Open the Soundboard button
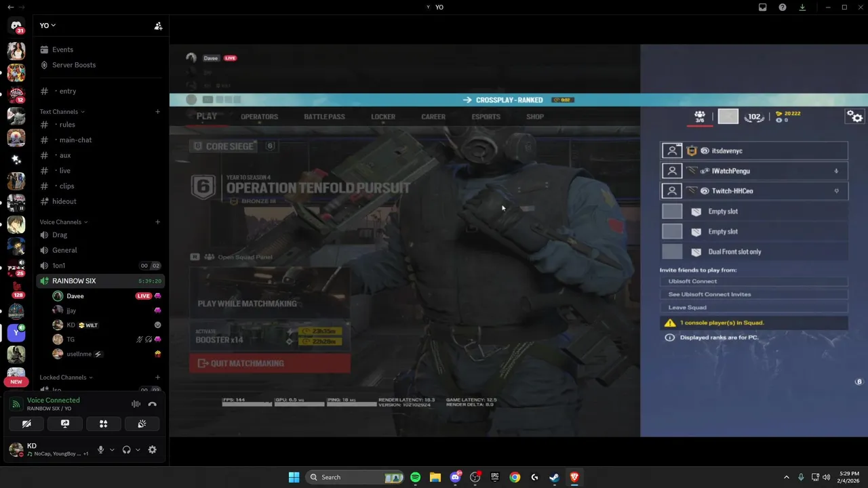 point(142,424)
